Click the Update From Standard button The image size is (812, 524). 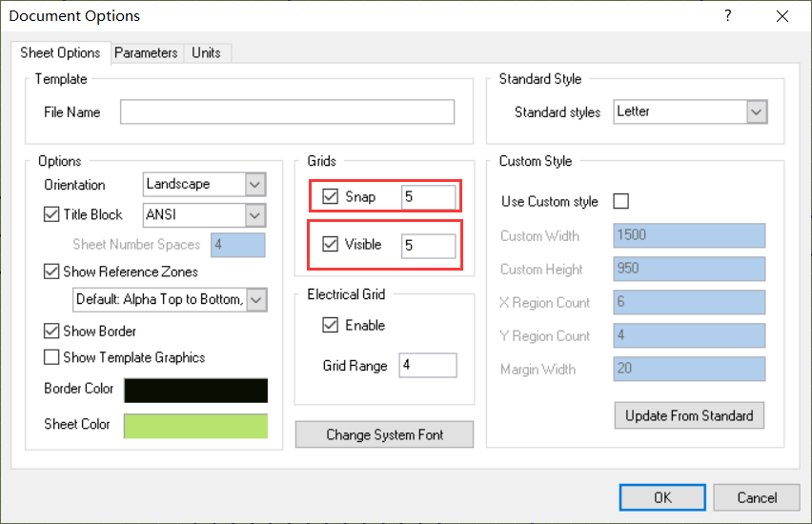[x=689, y=415]
